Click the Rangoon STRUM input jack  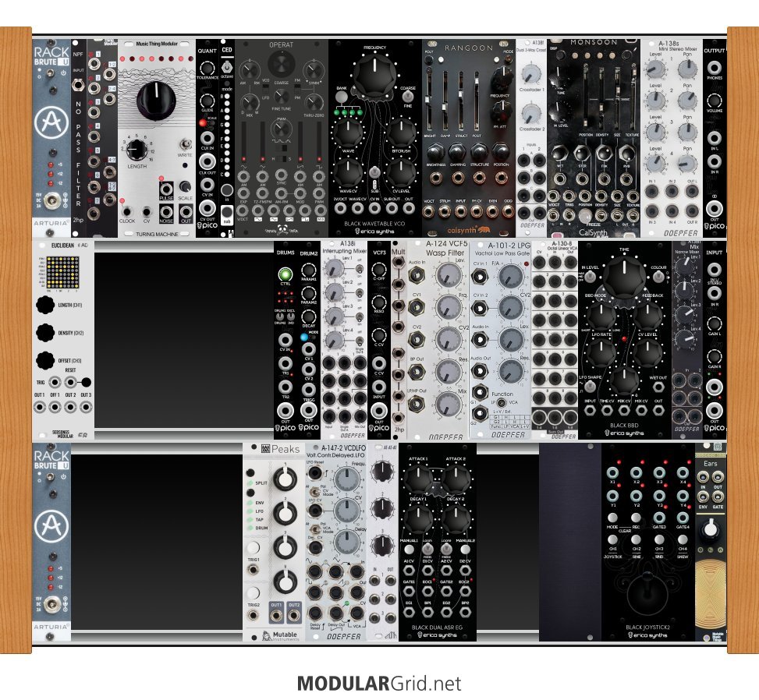coord(445,211)
